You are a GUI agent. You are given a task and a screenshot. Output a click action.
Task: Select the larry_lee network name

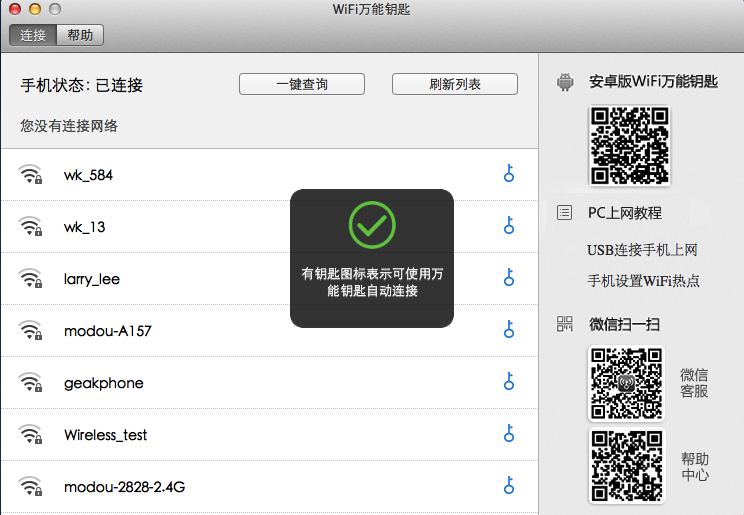click(x=92, y=279)
